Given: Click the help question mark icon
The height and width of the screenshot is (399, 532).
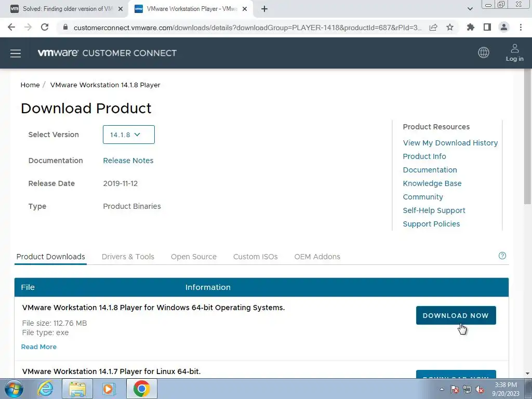Looking at the screenshot, I should pos(502,256).
